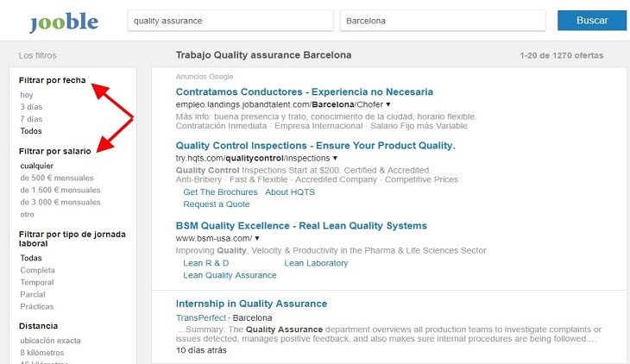The height and width of the screenshot is (364, 630).
Task: Filter salary de 3.000 € mensuales
Action: [60, 202]
